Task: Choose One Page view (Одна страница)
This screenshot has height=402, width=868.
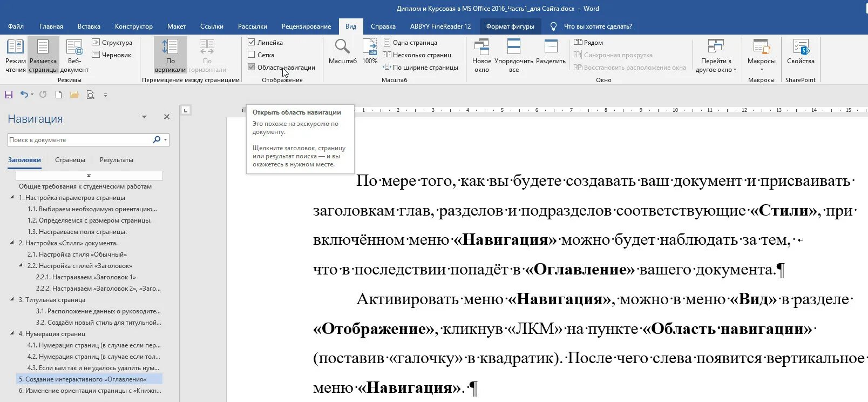Action: (410, 42)
